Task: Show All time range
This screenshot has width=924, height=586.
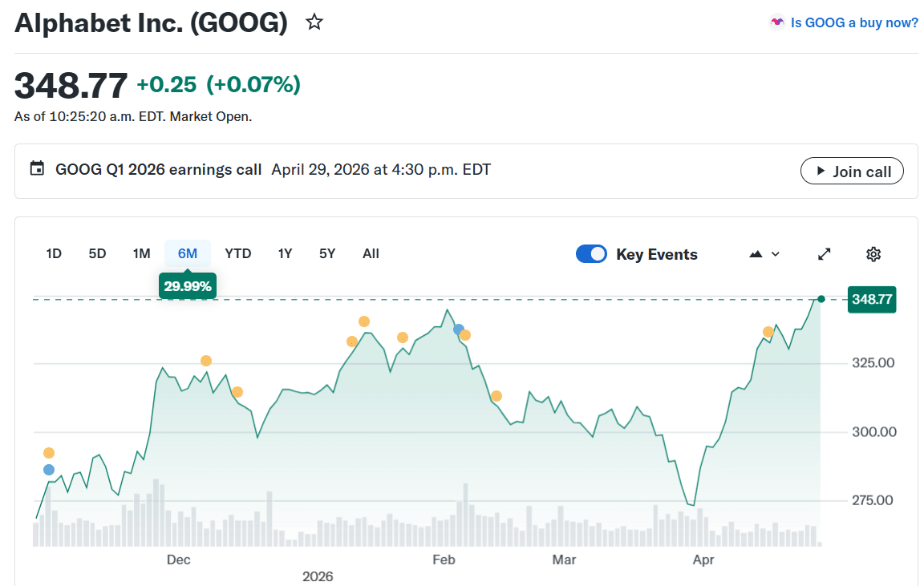Action: pos(371,254)
